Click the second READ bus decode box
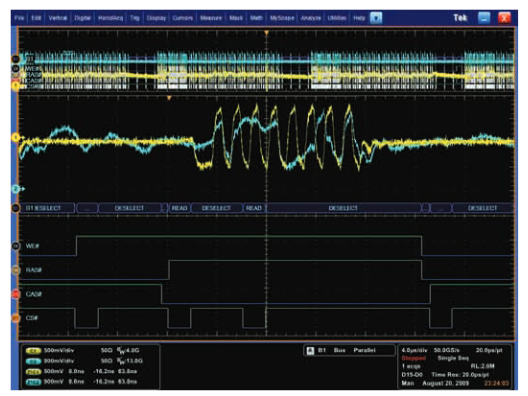The width and height of the screenshot is (528, 396). [x=254, y=208]
